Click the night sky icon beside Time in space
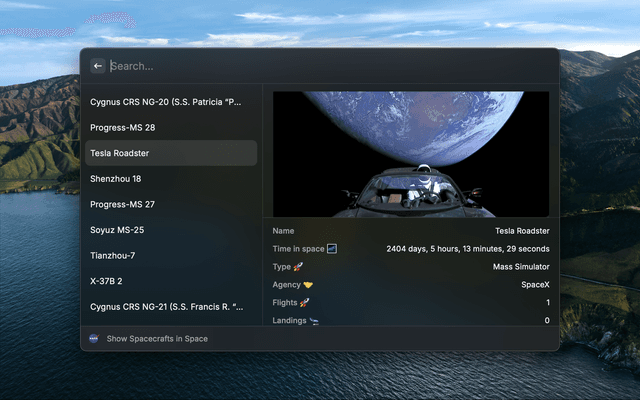640x400 pixels. point(332,249)
